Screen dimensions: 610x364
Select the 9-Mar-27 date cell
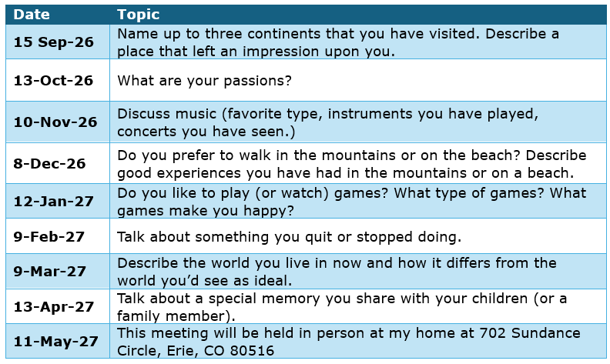coord(58,271)
